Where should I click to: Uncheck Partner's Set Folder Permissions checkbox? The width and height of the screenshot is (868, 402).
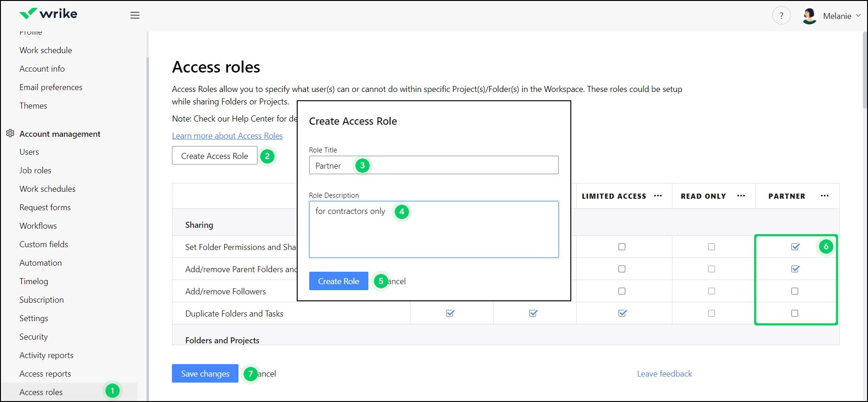(x=795, y=247)
